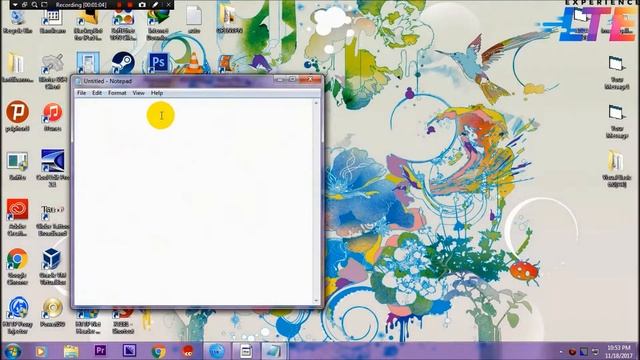Open File Explorer from the taskbar

coord(71,351)
